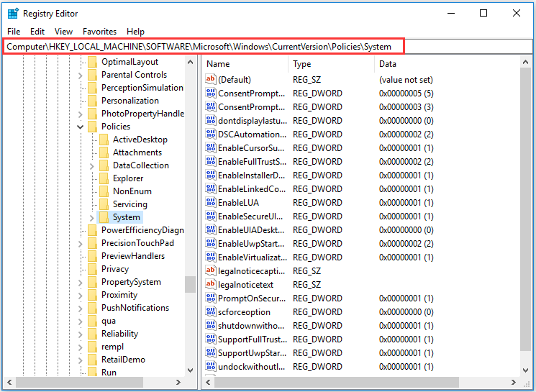The height and width of the screenshot is (392, 536).
Task: Click tree pane horizontal scrollbar left arrow
Action: 9,382
